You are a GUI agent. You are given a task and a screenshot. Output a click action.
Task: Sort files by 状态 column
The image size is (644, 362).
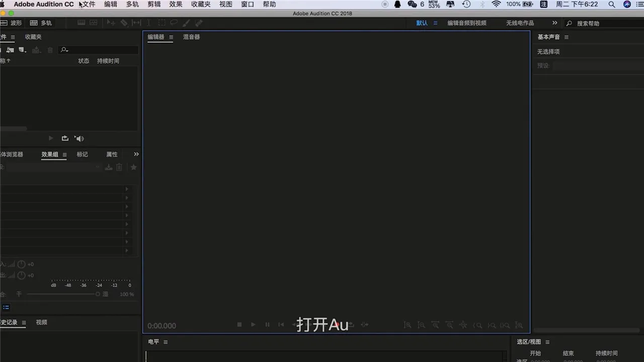84,61
